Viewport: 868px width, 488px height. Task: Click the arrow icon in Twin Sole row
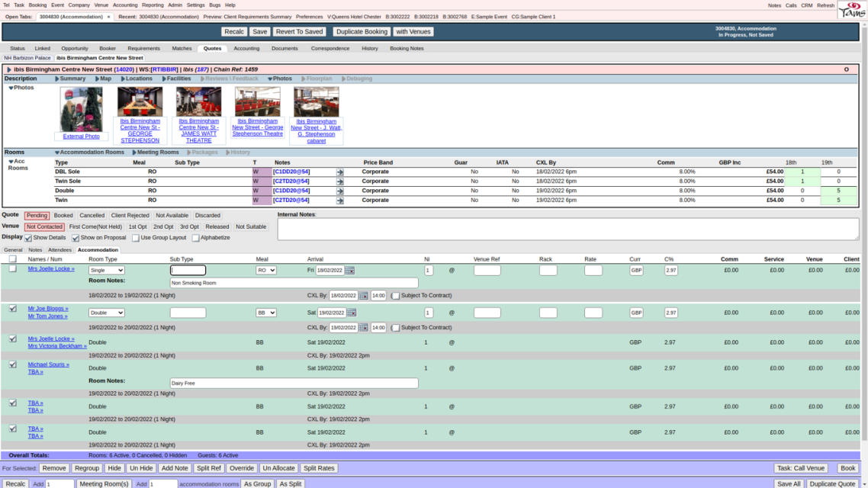click(x=340, y=181)
